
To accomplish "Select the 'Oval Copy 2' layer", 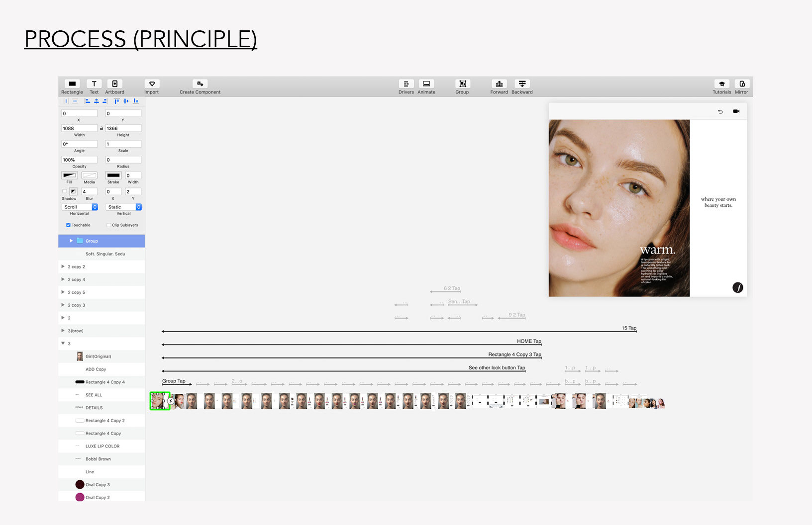I will point(101,497).
